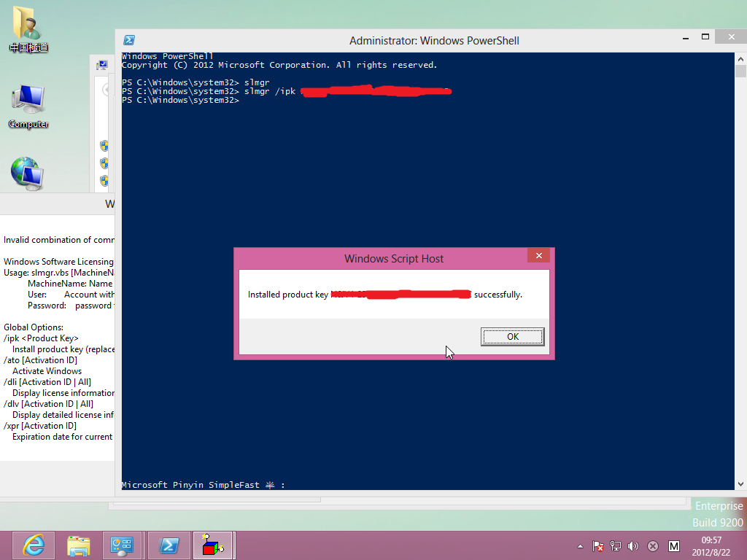Click the PowerShell vertical scrollbar thumb

740,71
